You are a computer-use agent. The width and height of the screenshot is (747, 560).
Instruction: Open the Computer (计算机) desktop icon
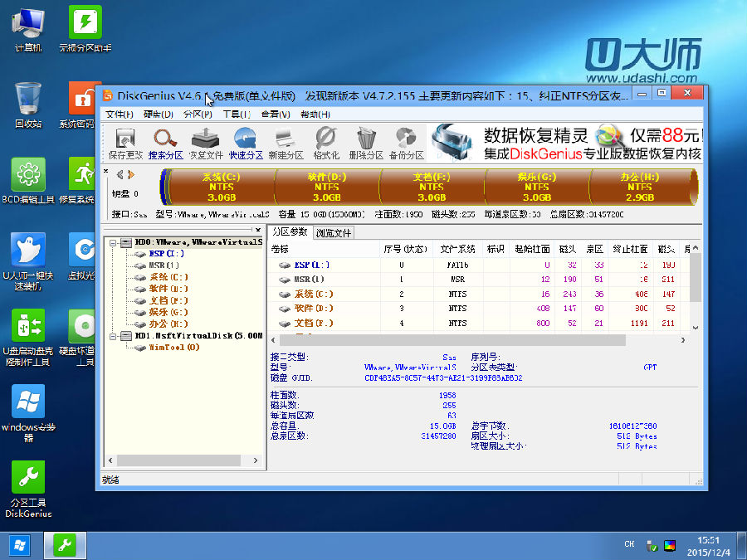tap(28, 30)
